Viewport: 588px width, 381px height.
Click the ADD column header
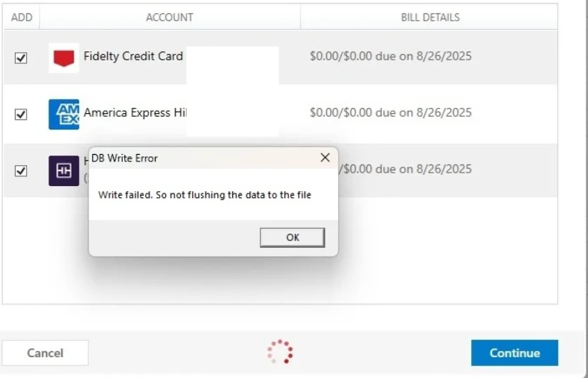point(22,17)
